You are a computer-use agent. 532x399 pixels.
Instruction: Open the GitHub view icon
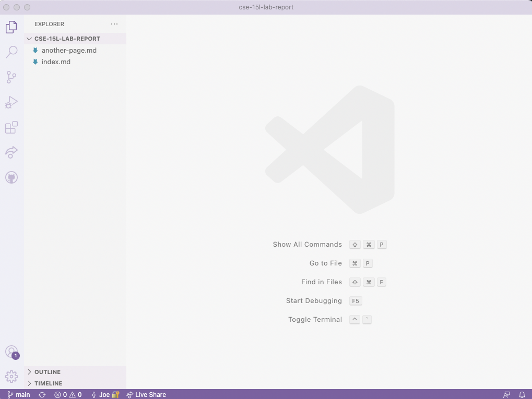click(11, 177)
